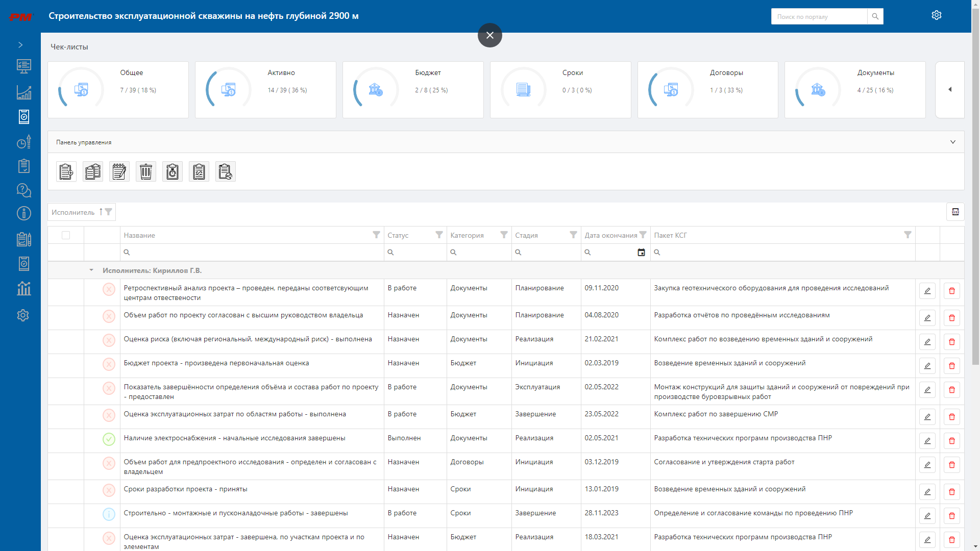Open the Пакет КСГ column filter

click(908, 235)
